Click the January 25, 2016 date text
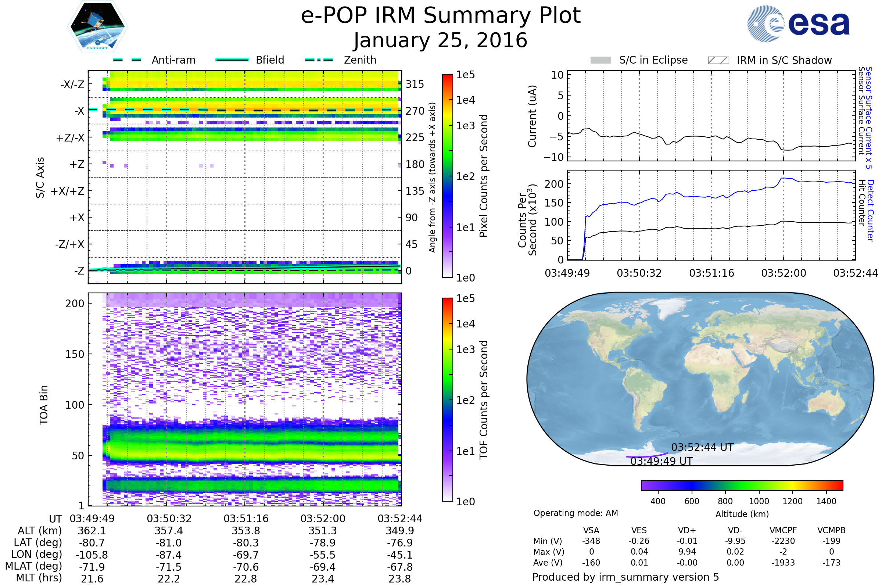The image size is (882, 588). coord(441,40)
